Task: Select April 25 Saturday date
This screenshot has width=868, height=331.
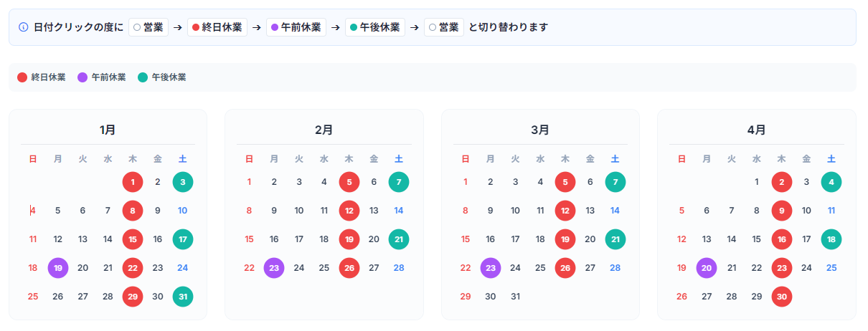Action: coord(831,268)
